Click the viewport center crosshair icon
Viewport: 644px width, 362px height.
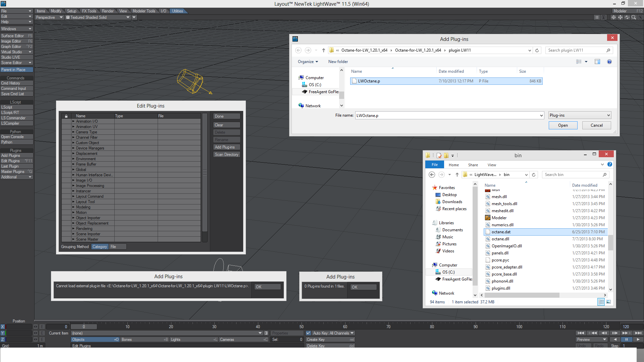[x=613, y=17]
